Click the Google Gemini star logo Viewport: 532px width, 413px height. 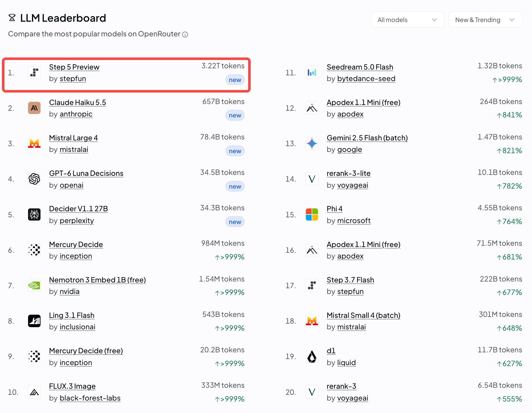[312, 144]
